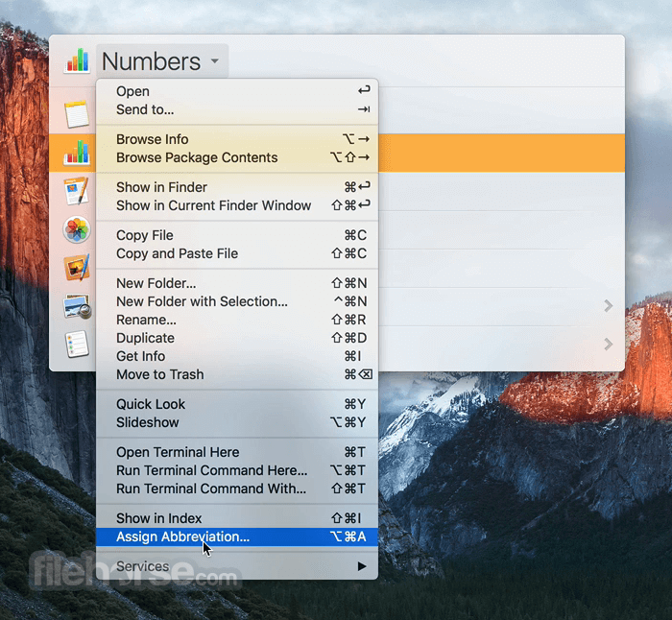Screen dimensions: 672x620
Task: Select Quick Look menu item
Action: (x=237, y=404)
